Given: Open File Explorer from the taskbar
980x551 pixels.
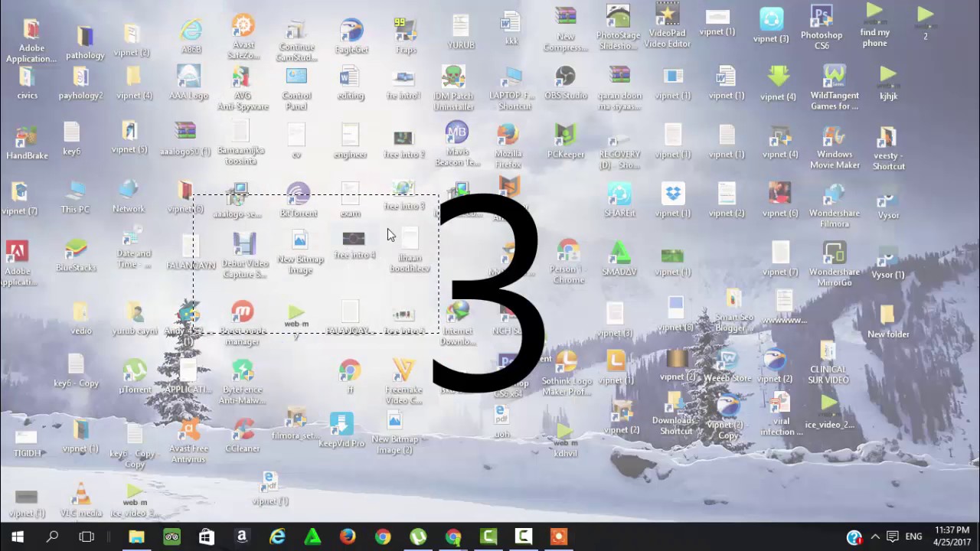Looking at the screenshot, I should coord(136,537).
